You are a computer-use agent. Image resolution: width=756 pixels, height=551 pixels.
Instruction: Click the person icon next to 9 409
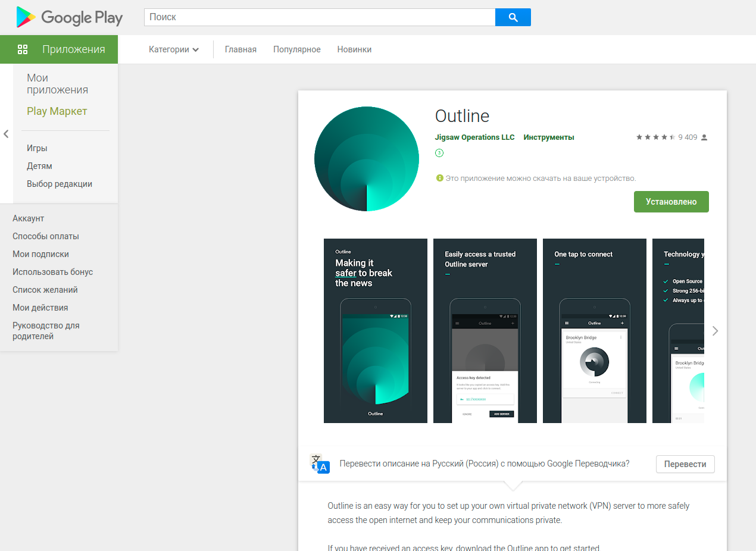click(x=704, y=137)
